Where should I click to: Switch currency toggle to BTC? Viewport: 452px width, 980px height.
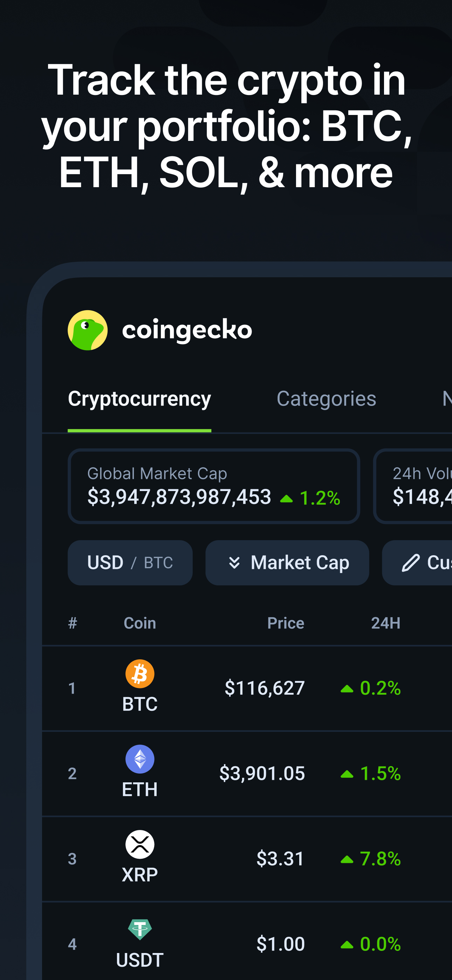click(x=158, y=563)
